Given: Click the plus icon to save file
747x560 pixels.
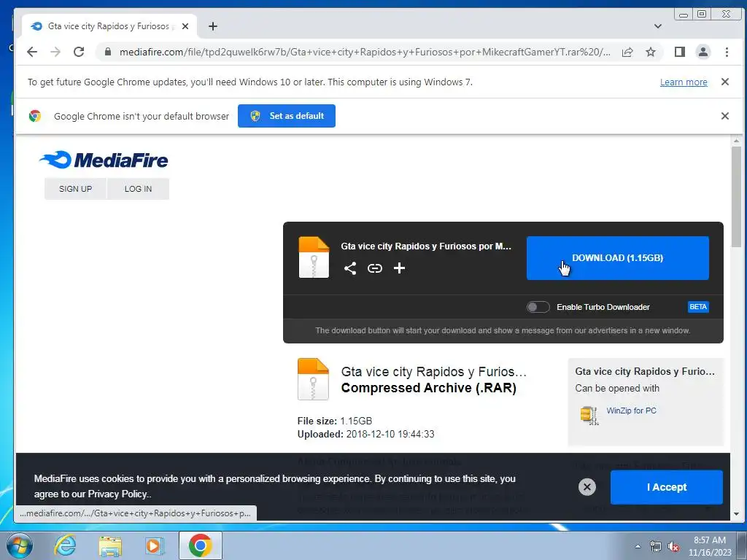Looking at the screenshot, I should click(x=399, y=268).
